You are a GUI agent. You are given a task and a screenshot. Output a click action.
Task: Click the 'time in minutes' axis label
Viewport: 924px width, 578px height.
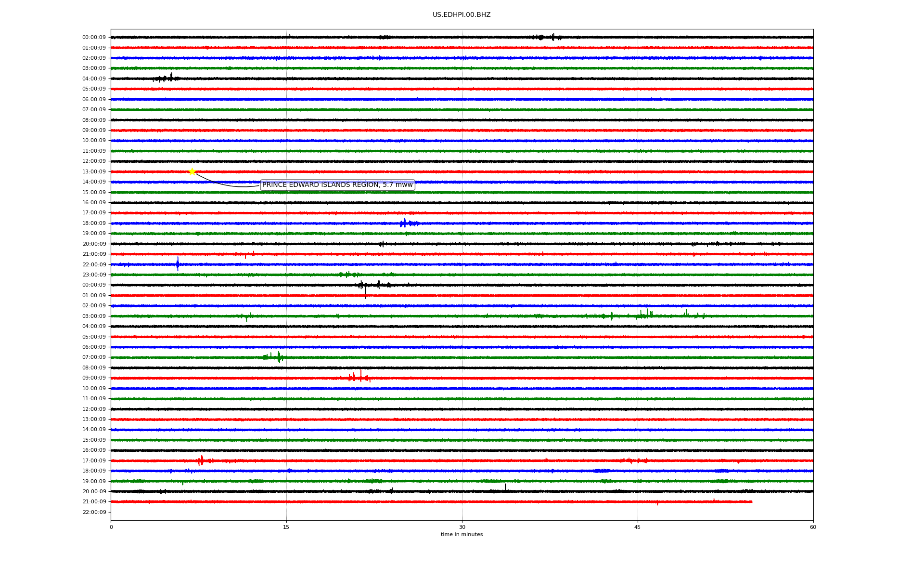point(462,535)
